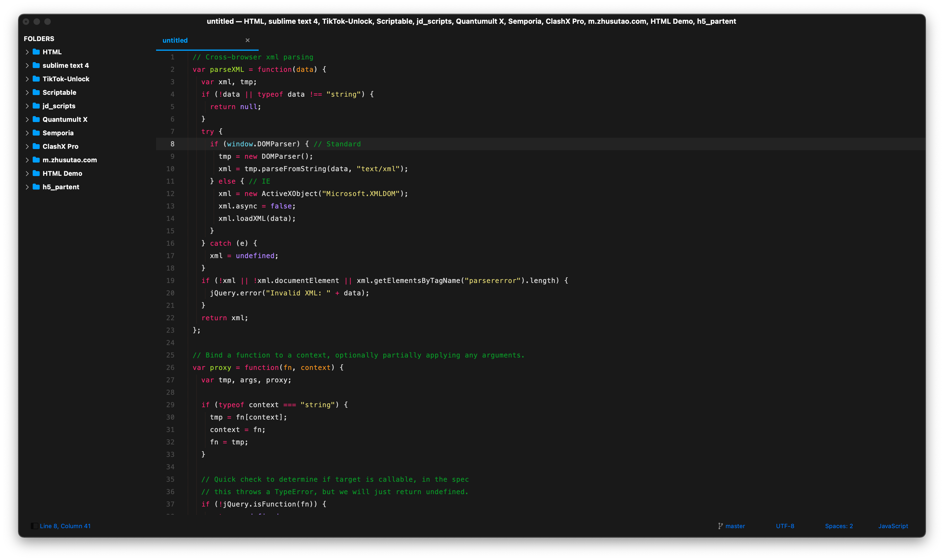Expand the h5_partent folder arrow
944x560 pixels.
point(27,187)
